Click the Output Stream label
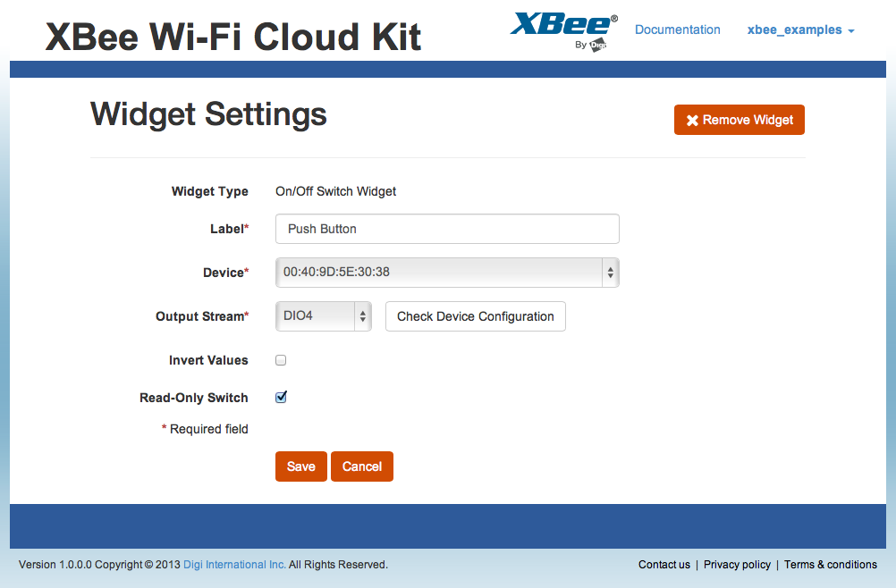This screenshot has height=588, width=896. [202, 316]
